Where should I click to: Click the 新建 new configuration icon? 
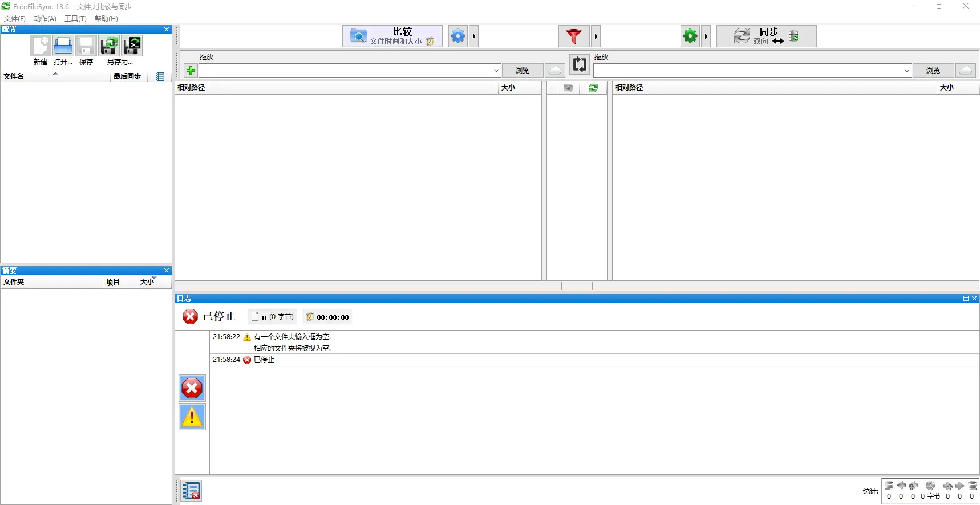pyautogui.click(x=41, y=46)
